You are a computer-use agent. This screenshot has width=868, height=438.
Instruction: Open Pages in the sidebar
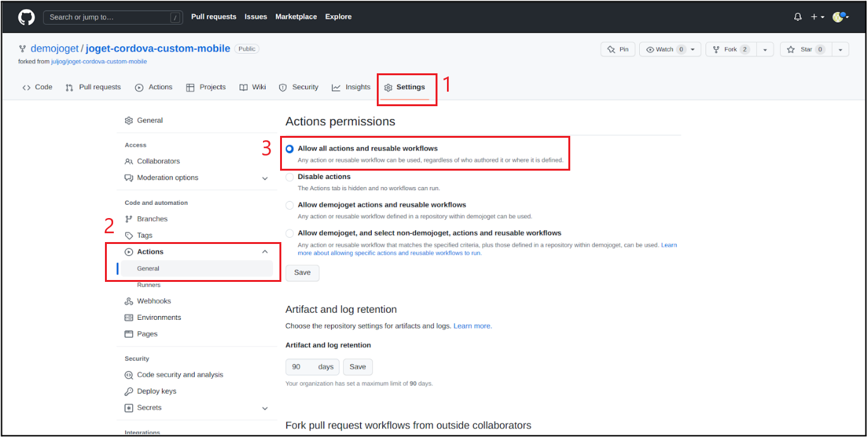tap(142, 334)
